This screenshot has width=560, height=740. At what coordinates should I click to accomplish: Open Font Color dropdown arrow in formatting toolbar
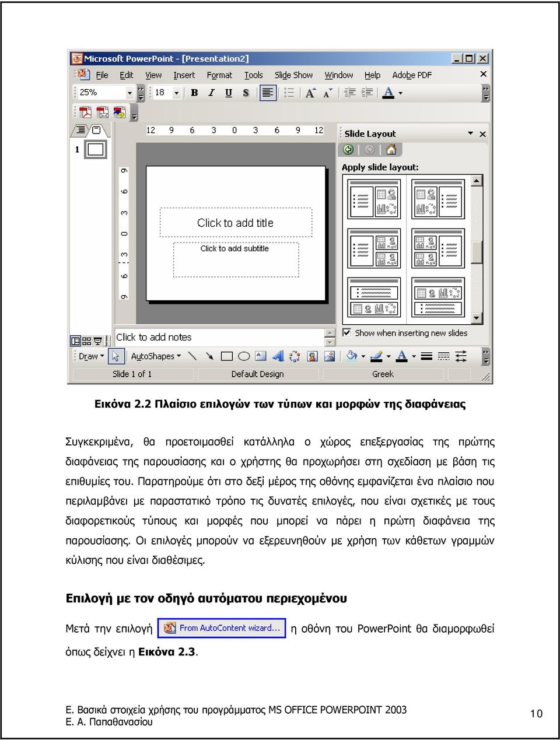click(400, 93)
